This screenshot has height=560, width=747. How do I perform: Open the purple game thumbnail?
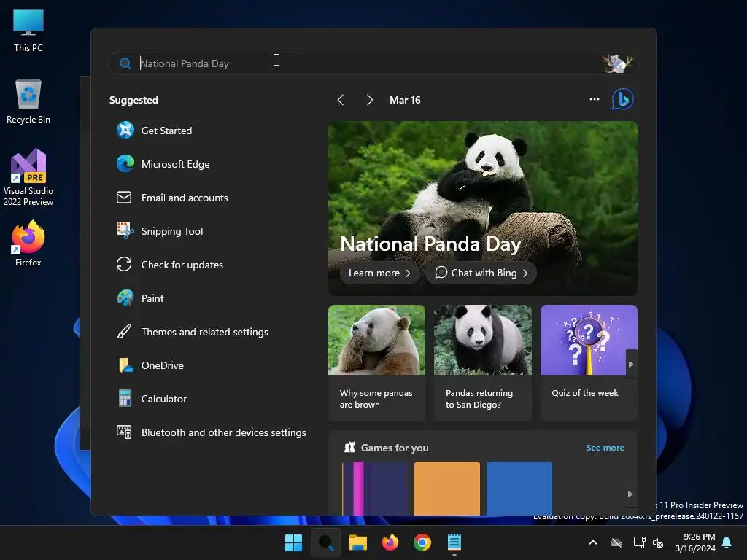coord(375,488)
